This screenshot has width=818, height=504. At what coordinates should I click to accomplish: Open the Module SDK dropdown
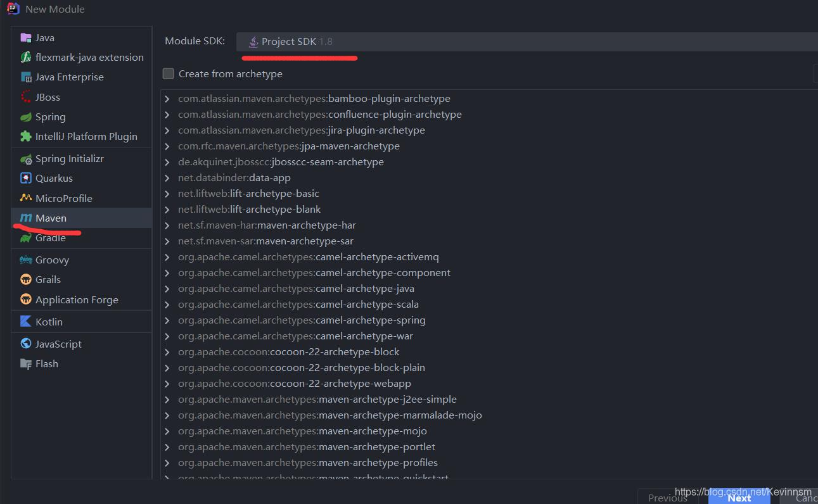(527, 42)
